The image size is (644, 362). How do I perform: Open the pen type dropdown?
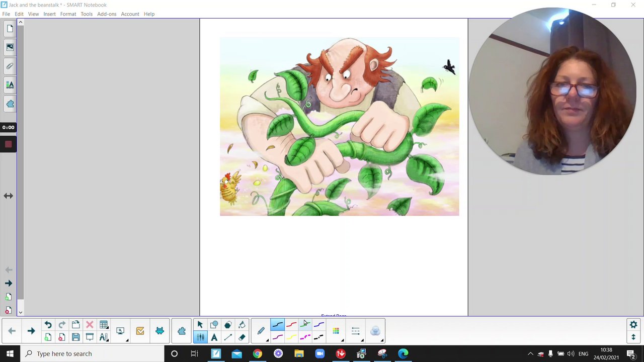261,331
